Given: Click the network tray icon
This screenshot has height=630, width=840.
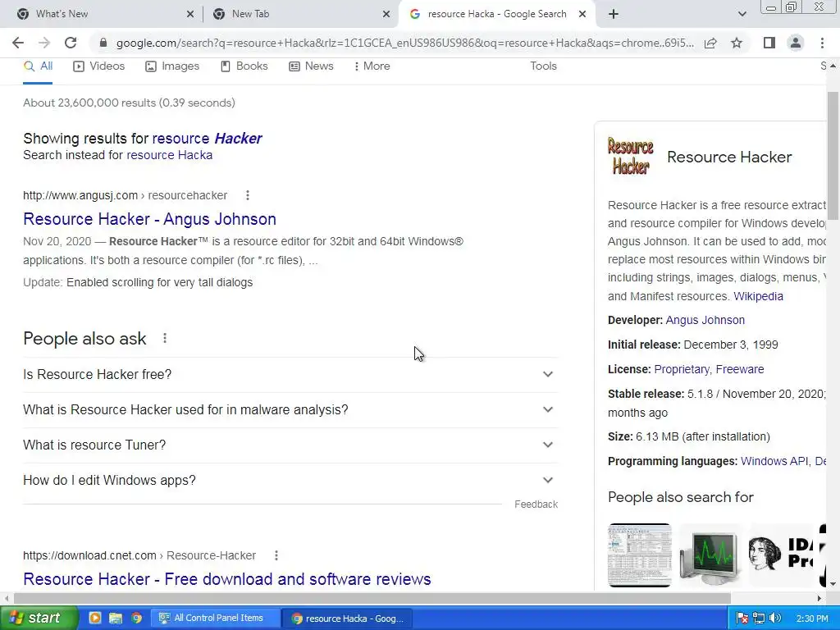Looking at the screenshot, I should click(x=758, y=619).
